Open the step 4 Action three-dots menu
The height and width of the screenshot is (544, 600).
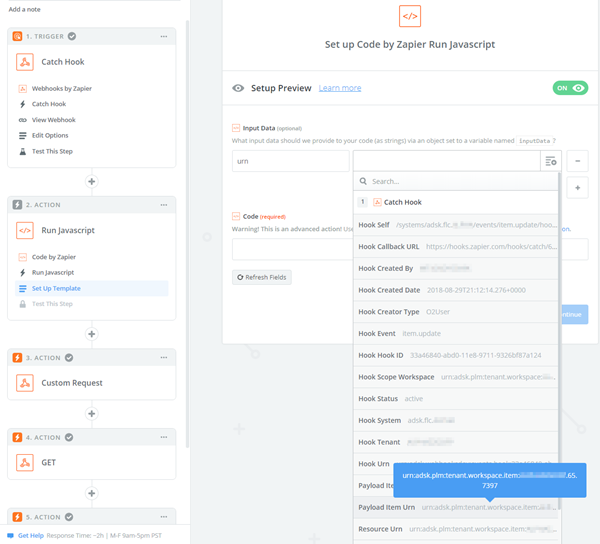(x=164, y=437)
